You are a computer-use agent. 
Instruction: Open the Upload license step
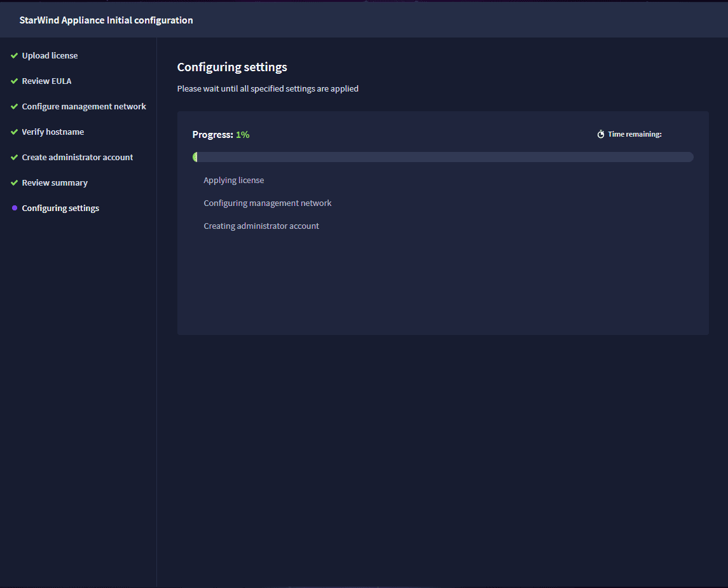(50, 56)
